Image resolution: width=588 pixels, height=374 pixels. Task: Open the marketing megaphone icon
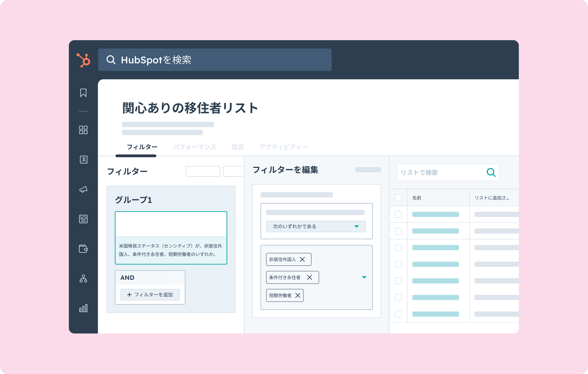[x=83, y=189]
